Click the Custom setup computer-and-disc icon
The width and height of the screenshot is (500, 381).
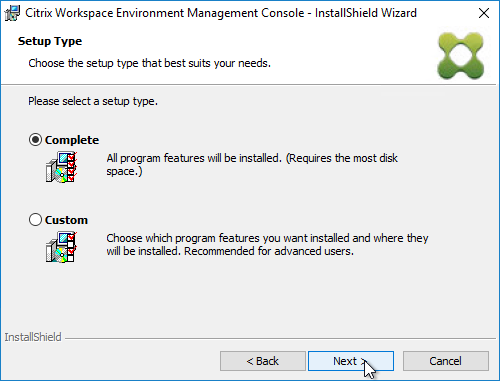61,247
